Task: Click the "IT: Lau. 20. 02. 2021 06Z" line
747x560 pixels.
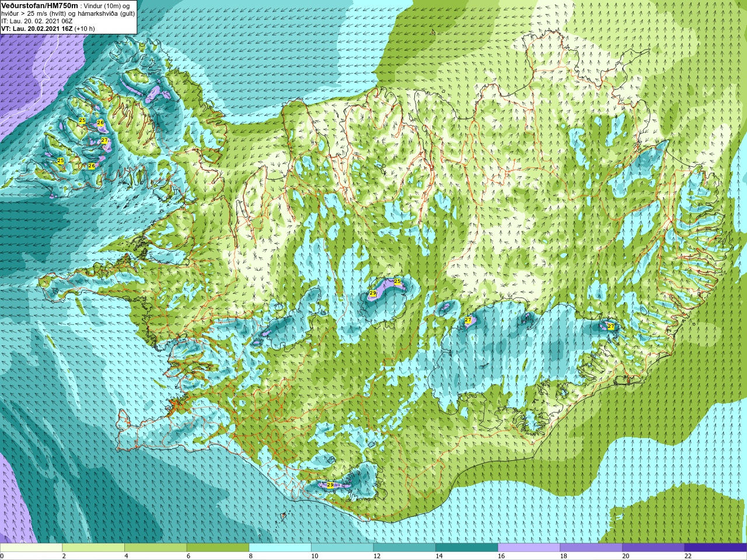Action: [x=37, y=21]
